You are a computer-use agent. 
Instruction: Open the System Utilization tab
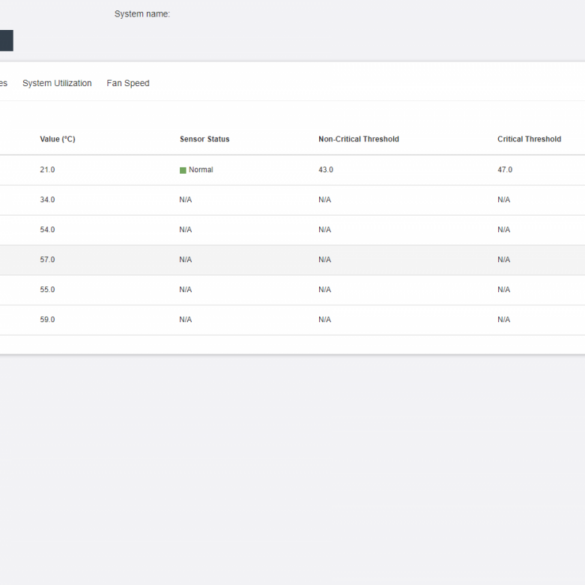[57, 83]
